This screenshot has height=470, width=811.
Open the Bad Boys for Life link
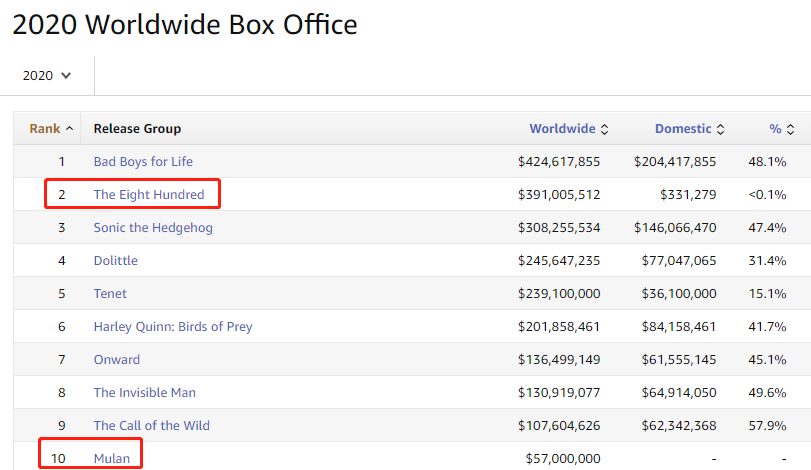pos(143,161)
